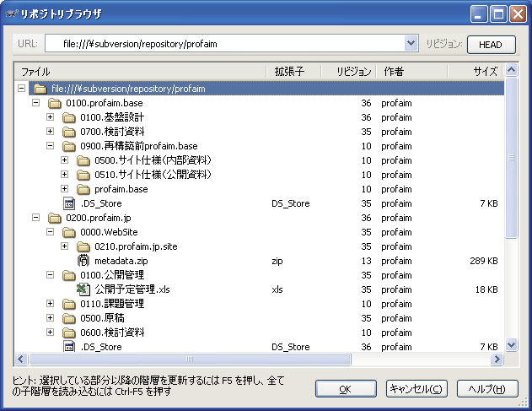Image resolution: width=532 pixels, height=411 pixels.
Task: Collapse the 0200.profaim.jp node
Action: [35, 218]
